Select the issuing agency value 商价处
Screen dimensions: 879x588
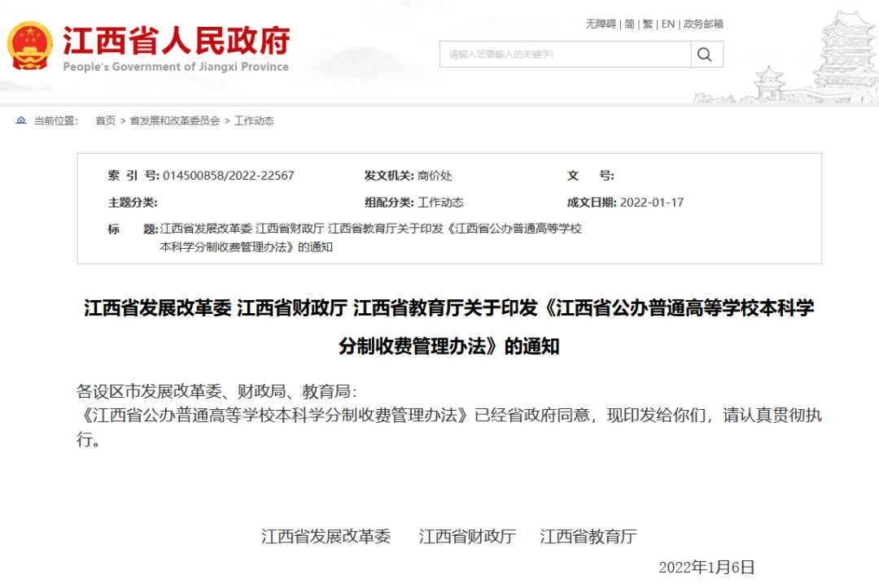[x=435, y=176]
